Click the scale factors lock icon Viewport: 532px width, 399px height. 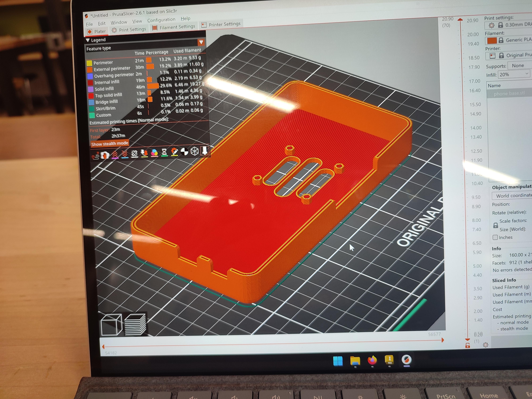coord(495,225)
